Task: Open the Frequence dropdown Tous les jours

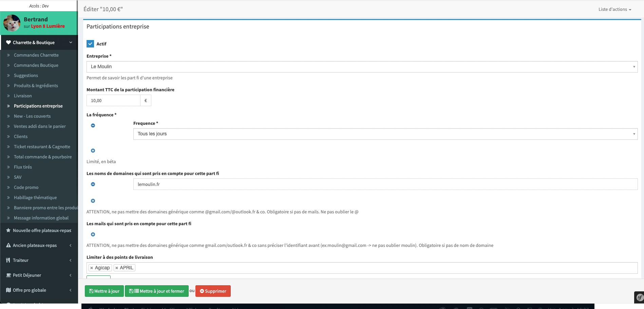Action: pyautogui.click(x=385, y=134)
